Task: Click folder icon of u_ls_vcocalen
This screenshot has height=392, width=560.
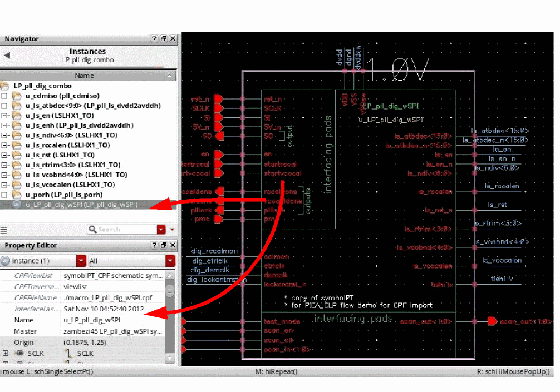Action: (17, 185)
